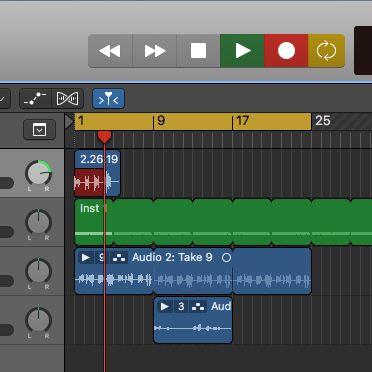Open take number 3 selector in fourth track region
The image size is (372, 372).
click(x=181, y=307)
